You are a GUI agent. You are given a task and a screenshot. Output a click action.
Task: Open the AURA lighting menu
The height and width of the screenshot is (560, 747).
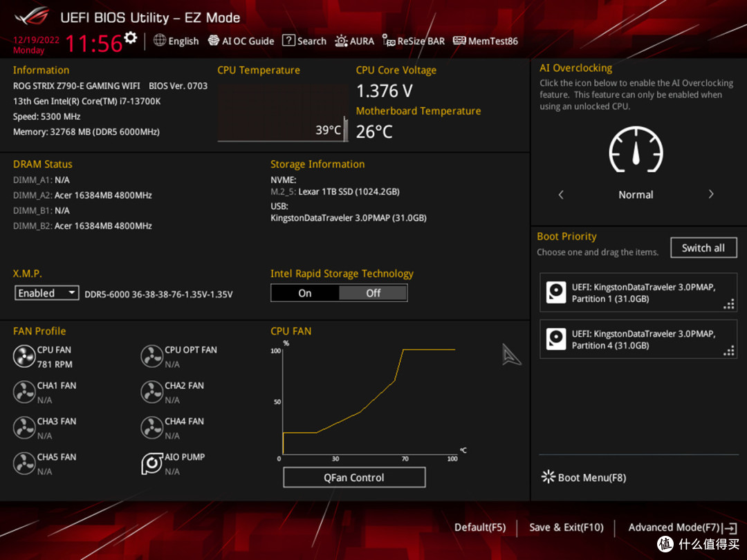click(x=354, y=41)
